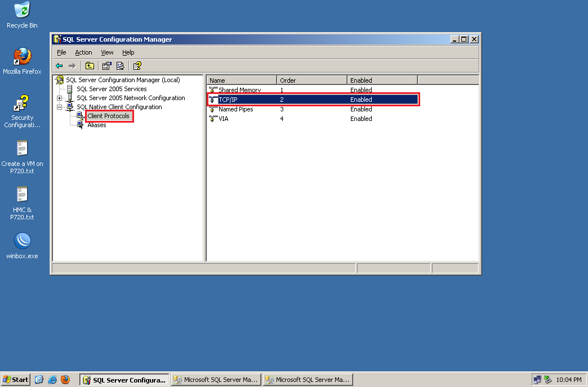Viewport: 588px width, 387px height.
Task: Click order value 3 for Named Pipes
Action: (282, 109)
